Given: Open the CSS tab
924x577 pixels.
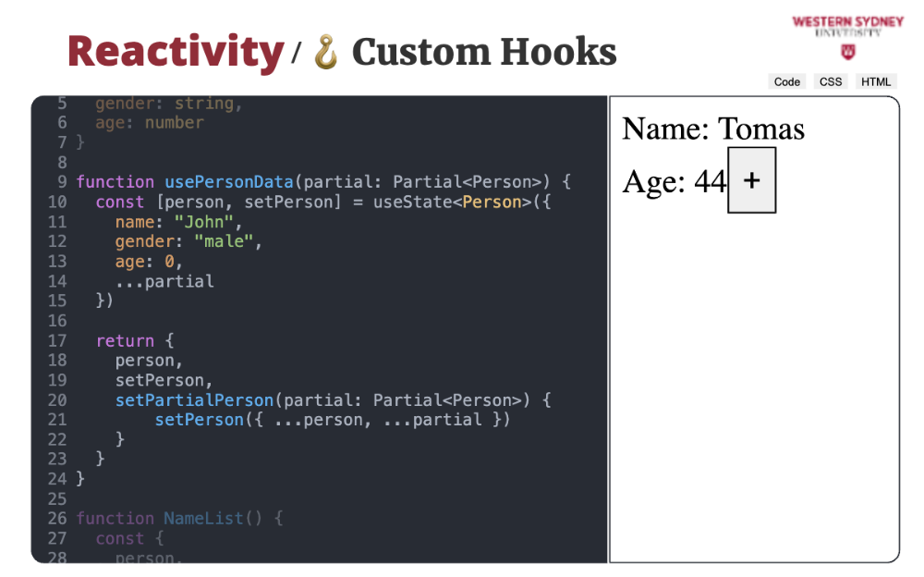Looking at the screenshot, I should (x=831, y=81).
